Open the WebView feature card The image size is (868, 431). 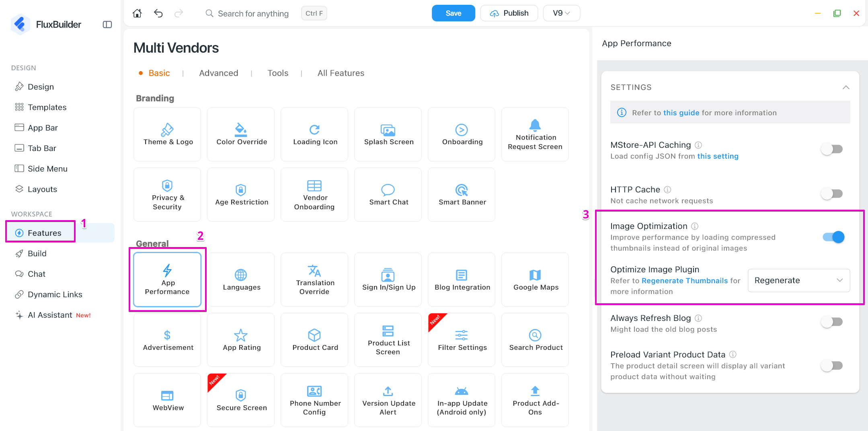point(167,400)
